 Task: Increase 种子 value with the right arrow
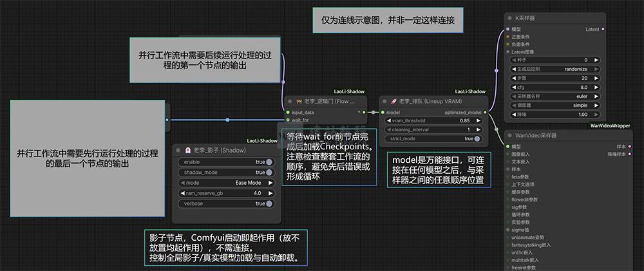coord(596,60)
